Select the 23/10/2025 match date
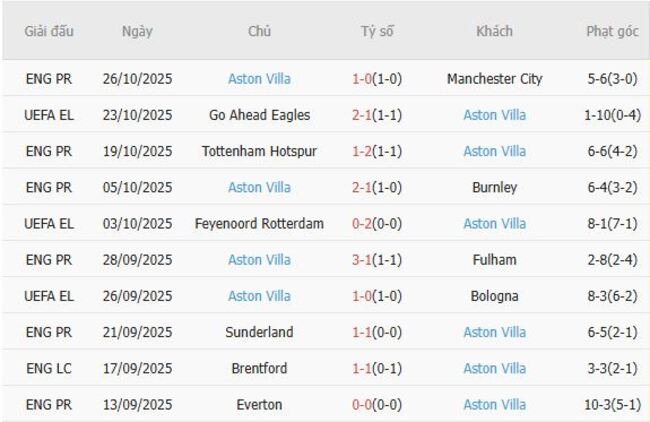 [x=137, y=115]
